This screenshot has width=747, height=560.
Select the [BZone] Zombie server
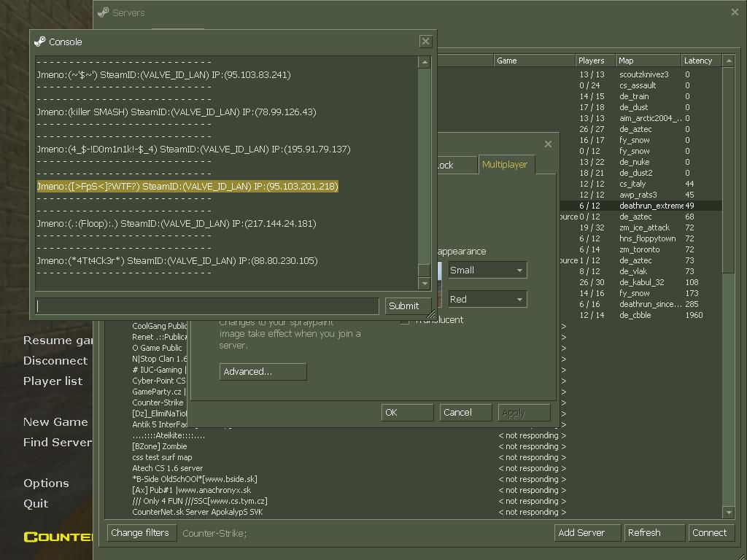click(x=160, y=447)
